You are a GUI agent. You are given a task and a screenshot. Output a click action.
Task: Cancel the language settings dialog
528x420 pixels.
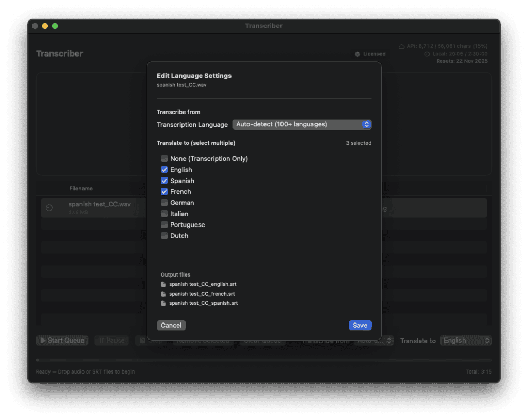pyautogui.click(x=171, y=326)
